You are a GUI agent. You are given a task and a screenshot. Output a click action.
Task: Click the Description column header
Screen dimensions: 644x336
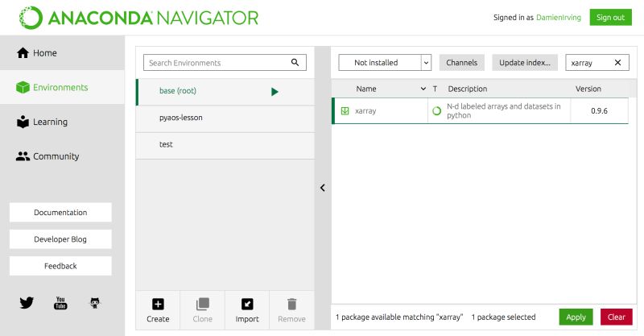[468, 89]
